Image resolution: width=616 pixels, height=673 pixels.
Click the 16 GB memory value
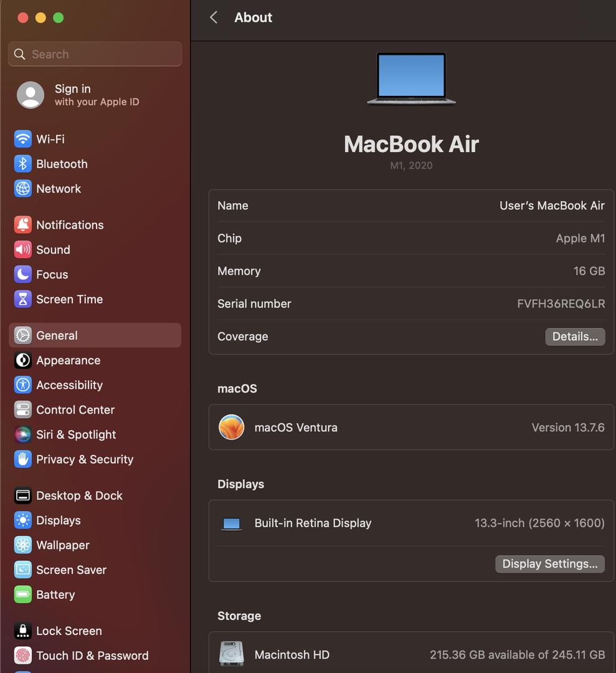pyautogui.click(x=589, y=271)
